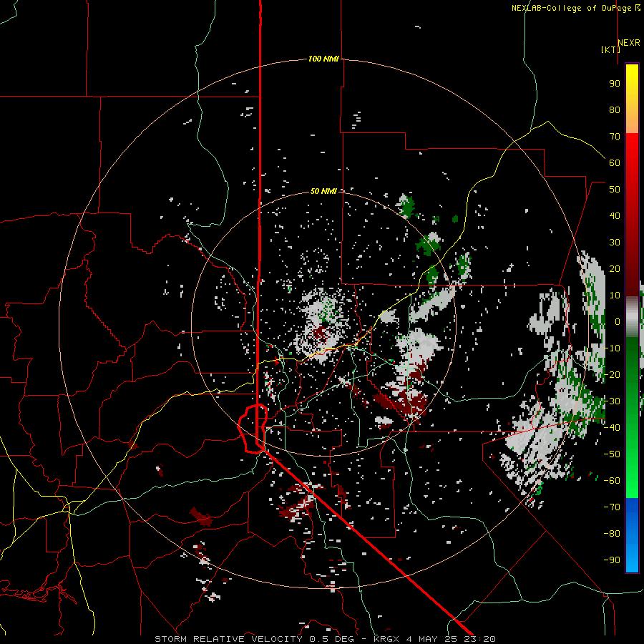The height and width of the screenshot is (644, 644).
Task: Click the -20 value on velocity scale
Action: [612, 374]
